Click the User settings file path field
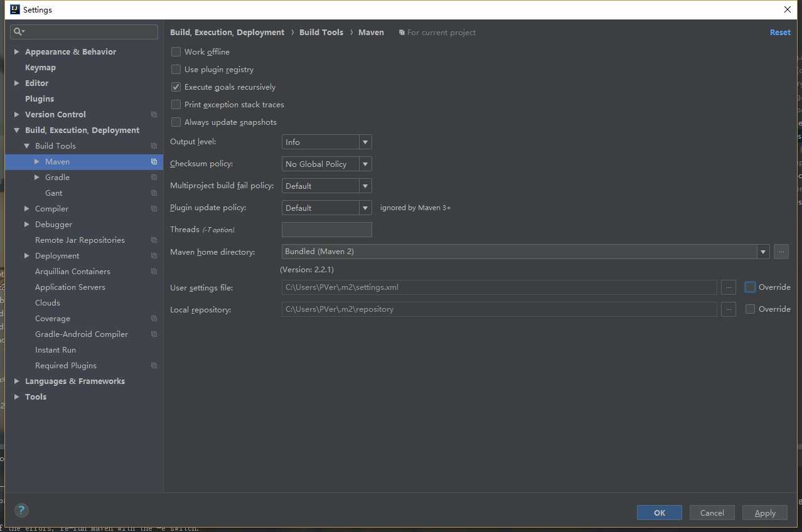Viewport: 802px width, 532px height. point(500,287)
